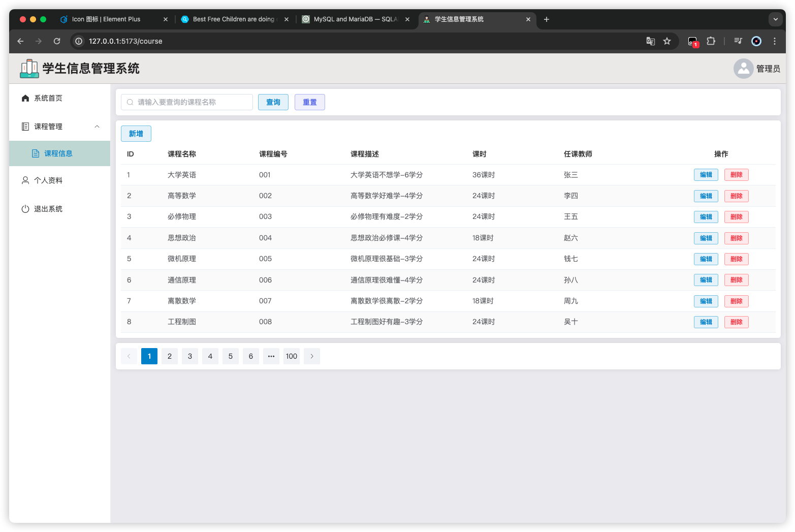The width and height of the screenshot is (795, 532).
Task: Delete the 思想政治 course row
Action: pos(737,238)
